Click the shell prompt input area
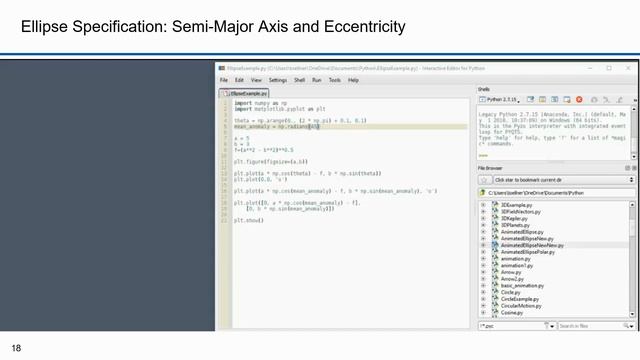 [x=553, y=156]
